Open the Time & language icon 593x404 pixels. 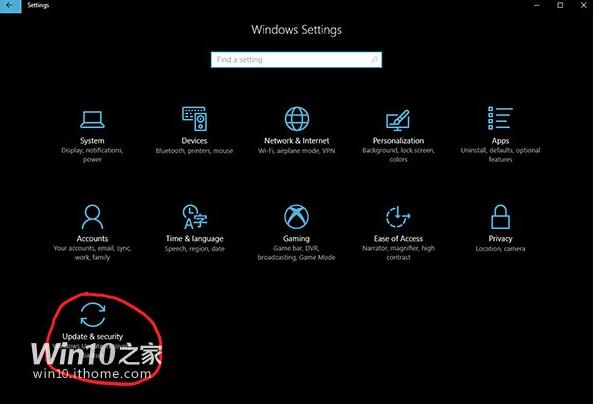tap(194, 217)
